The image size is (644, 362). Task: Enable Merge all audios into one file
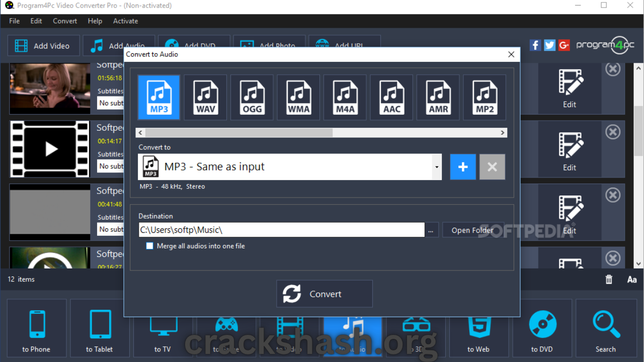[x=149, y=246]
